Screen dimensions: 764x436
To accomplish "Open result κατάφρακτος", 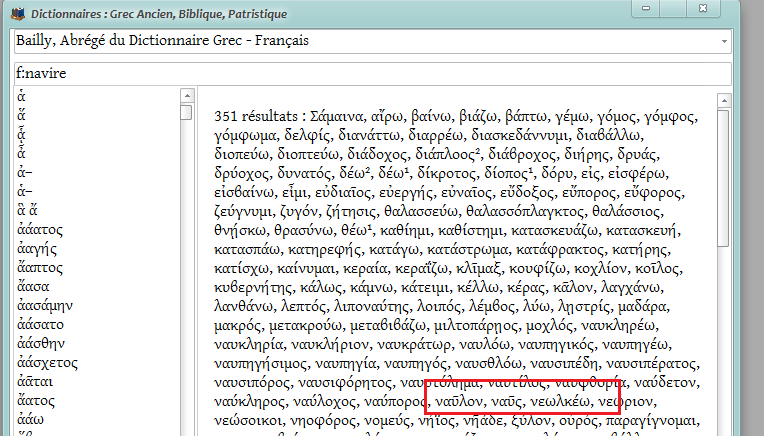I will (x=560, y=250).
